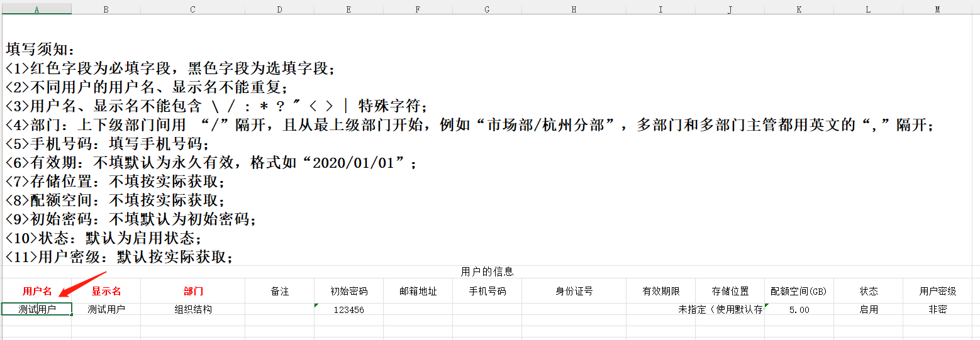Screen dimensions: 980x340
Task: Select cell containing 123456 password
Action: point(348,309)
